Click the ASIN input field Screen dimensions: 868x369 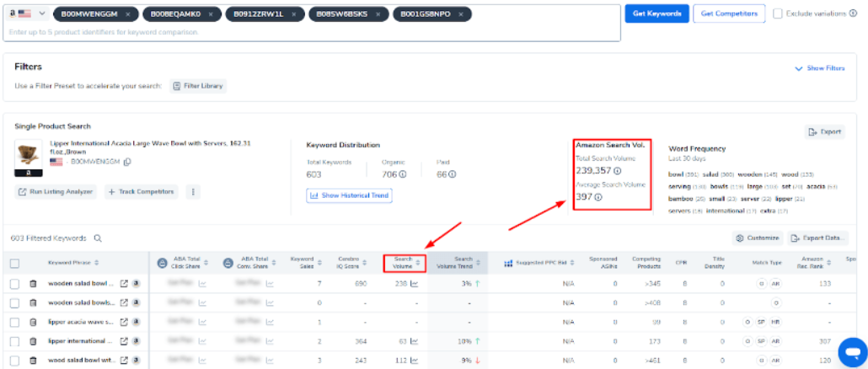(x=313, y=32)
